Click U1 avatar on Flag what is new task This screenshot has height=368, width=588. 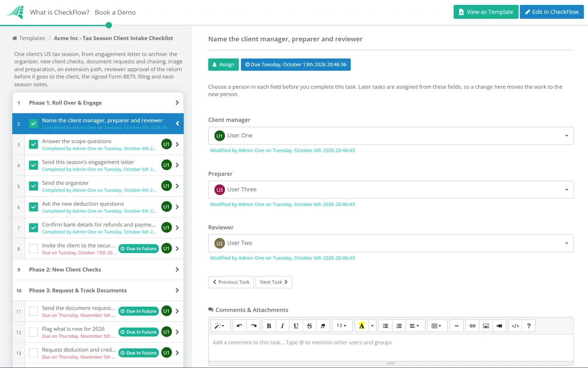(166, 332)
